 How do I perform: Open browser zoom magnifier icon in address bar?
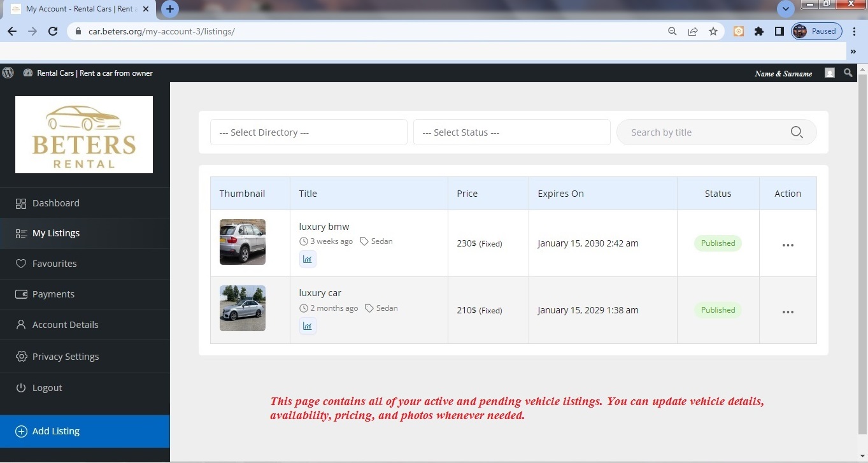[x=672, y=31]
